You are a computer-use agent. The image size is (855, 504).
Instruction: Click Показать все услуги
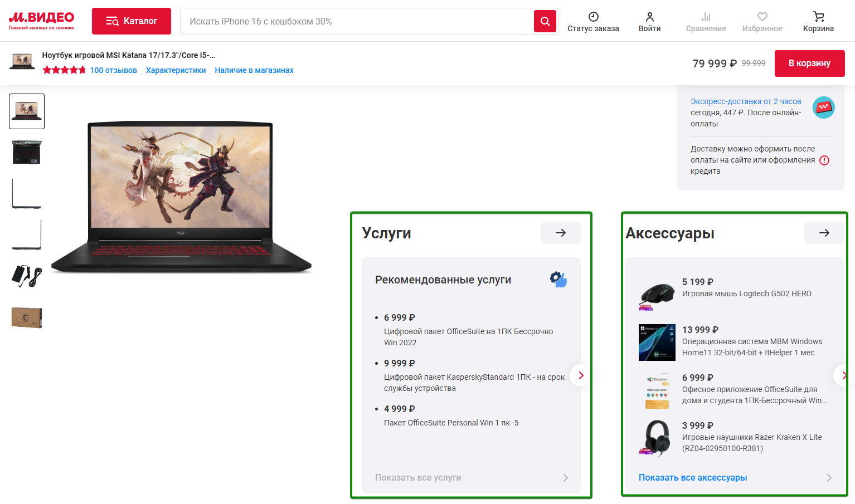point(418,477)
